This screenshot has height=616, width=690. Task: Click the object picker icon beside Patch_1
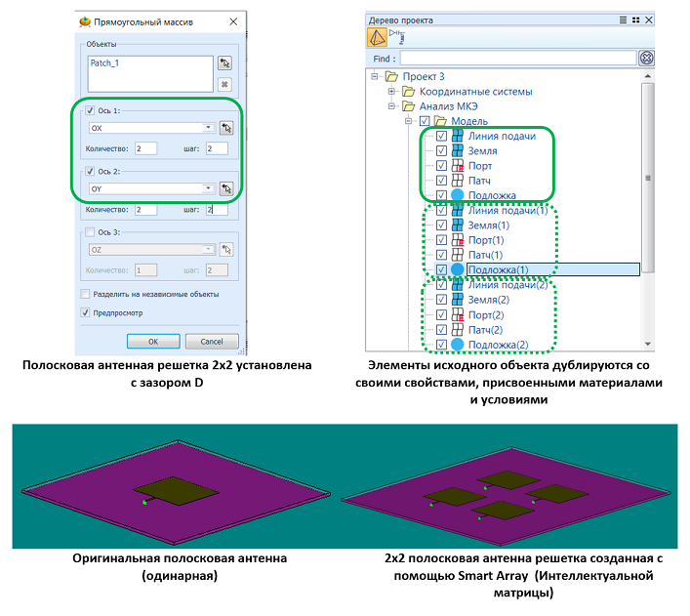pyautogui.click(x=226, y=62)
